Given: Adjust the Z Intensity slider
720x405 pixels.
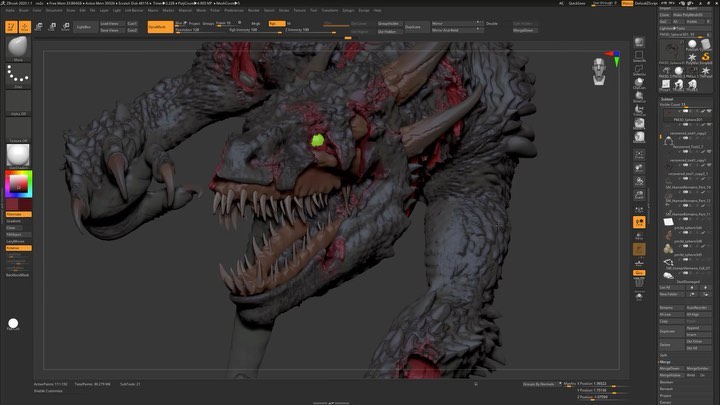Looking at the screenshot, I should tap(310, 30).
